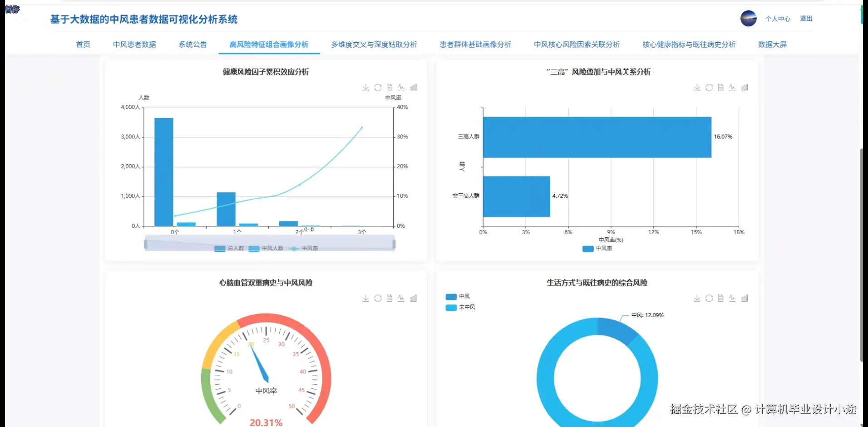Download the 健康风险因子累积效应分析 chart as image

(x=365, y=88)
